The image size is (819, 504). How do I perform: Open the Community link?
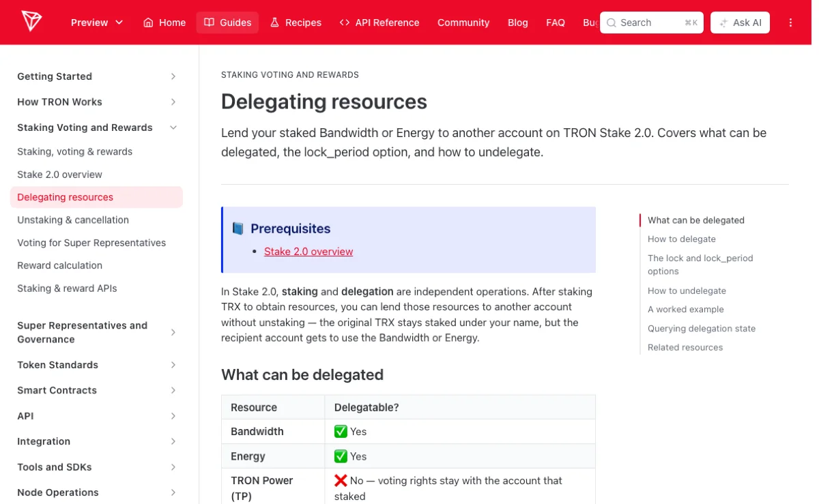[463, 23]
